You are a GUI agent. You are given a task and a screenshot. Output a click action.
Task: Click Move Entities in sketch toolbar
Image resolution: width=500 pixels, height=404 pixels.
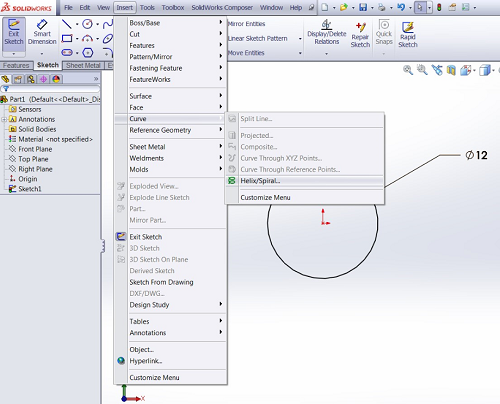(x=246, y=53)
